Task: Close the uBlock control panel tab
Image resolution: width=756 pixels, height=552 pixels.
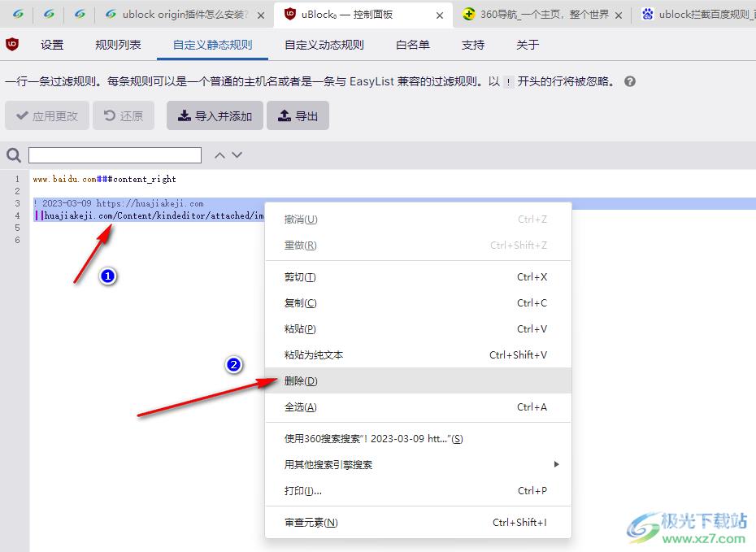Action: click(440, 15)
